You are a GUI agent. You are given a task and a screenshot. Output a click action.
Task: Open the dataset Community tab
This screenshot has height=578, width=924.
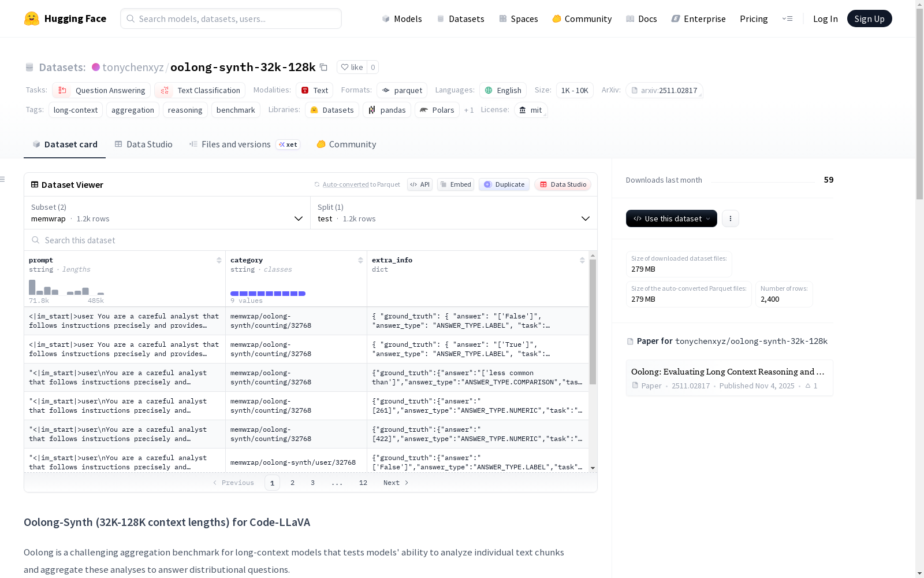(346, 144)
